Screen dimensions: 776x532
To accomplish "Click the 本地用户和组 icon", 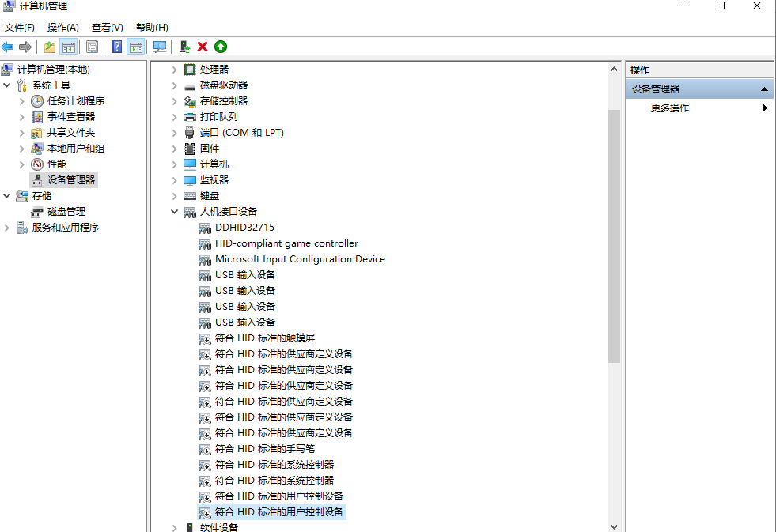I will [37, 149].
